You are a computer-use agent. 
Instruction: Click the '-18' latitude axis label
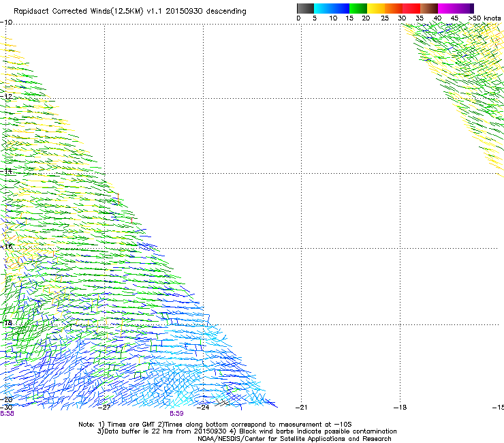(x=6, y=322)
